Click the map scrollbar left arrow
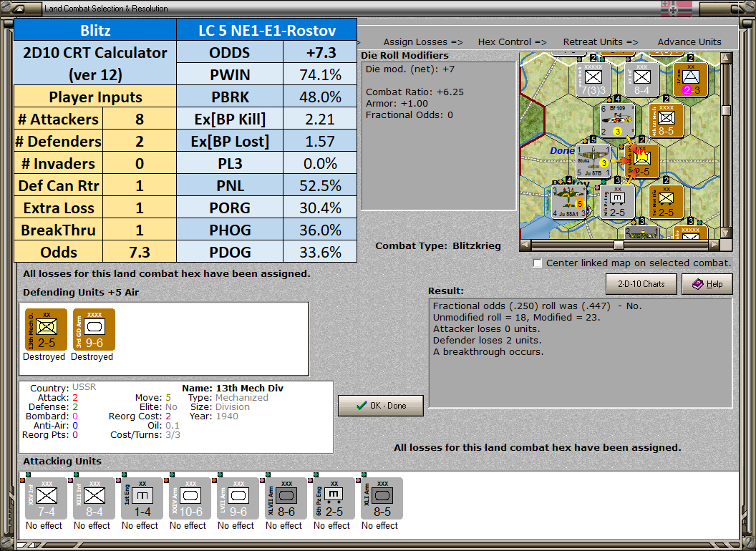This screenshot has height=551, width=756. tap(525, 245)
